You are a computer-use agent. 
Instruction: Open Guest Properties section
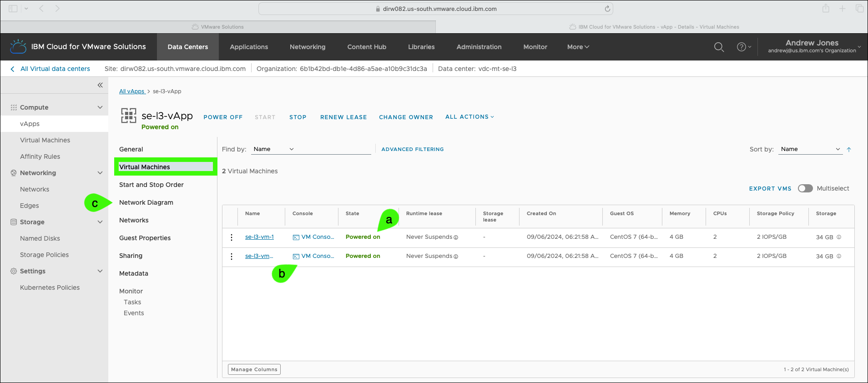[x=145, y=238]
